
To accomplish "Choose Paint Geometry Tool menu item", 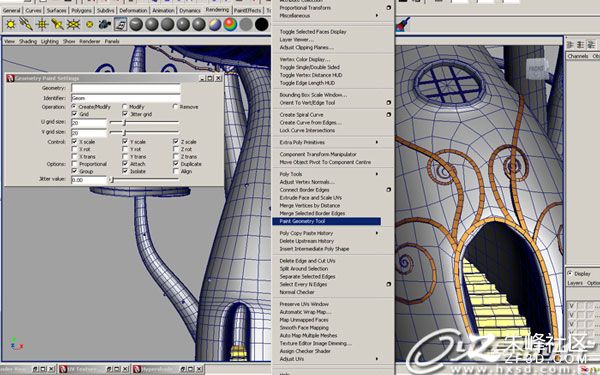I will pyautogui.click(x=326, y=221).
